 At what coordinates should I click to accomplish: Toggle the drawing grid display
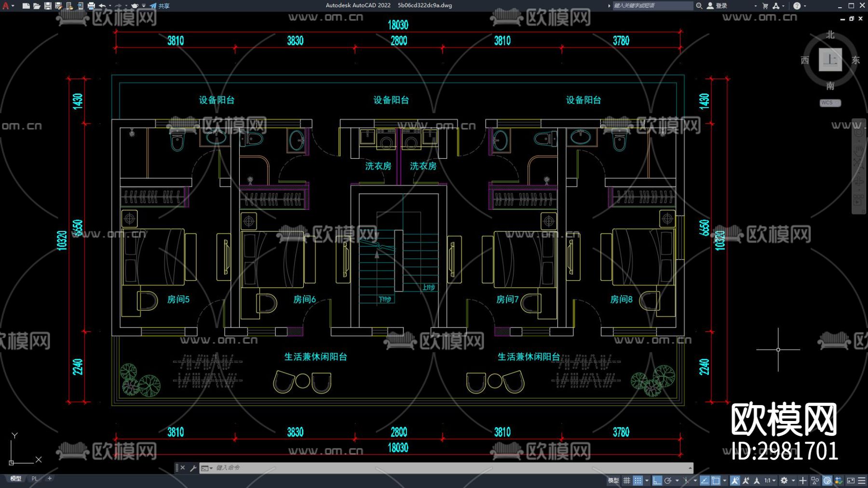[x=626, y=480]
